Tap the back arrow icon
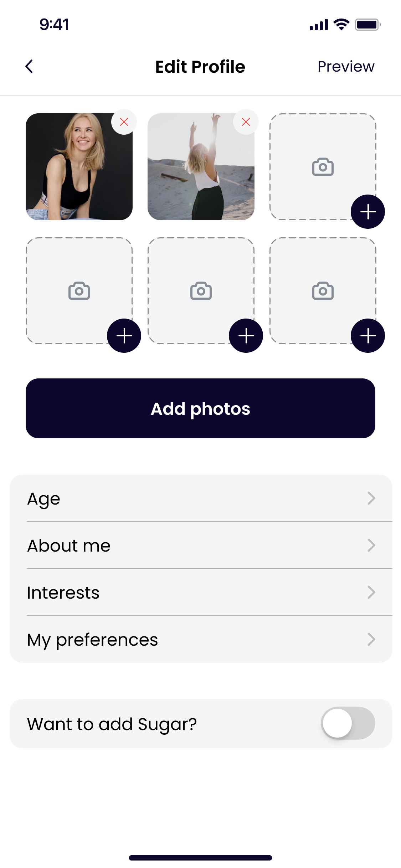The image size is (401, 868). coord(30,66)
